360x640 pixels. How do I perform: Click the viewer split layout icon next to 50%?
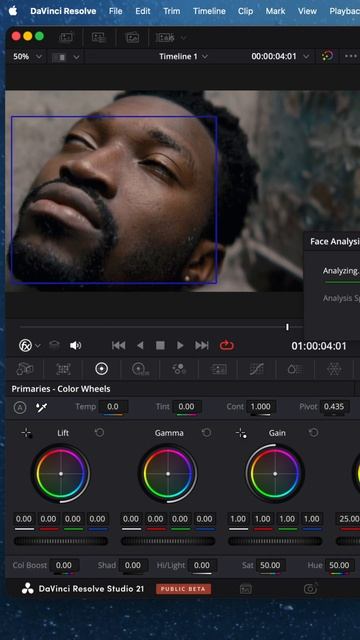(x=60, y=57)
